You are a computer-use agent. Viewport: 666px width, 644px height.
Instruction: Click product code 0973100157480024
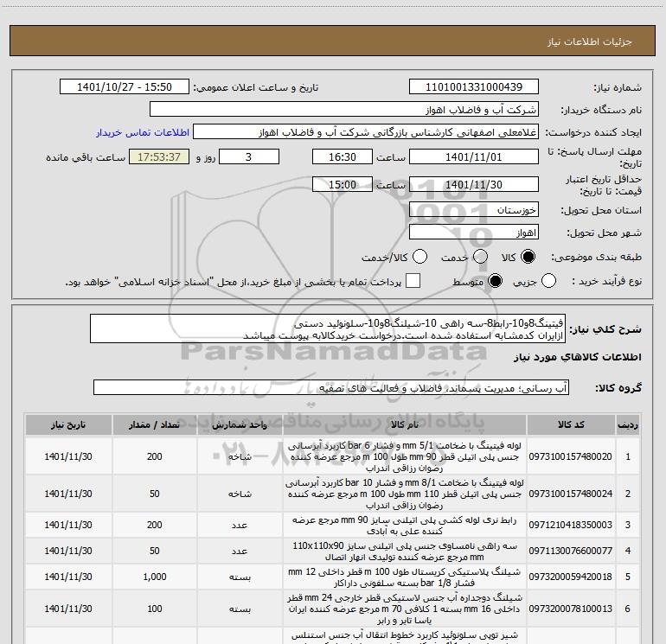(x=571, y=494)
